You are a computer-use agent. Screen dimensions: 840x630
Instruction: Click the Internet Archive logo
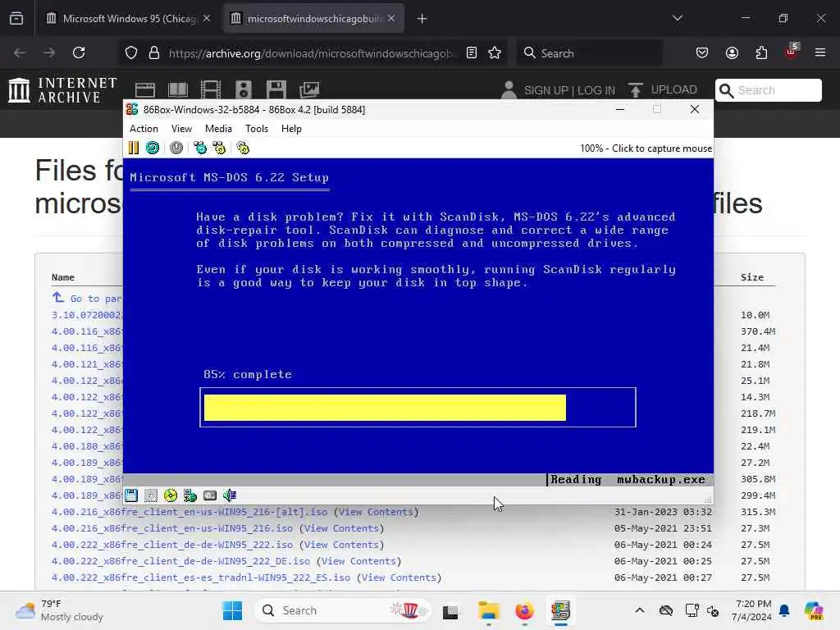62,89
